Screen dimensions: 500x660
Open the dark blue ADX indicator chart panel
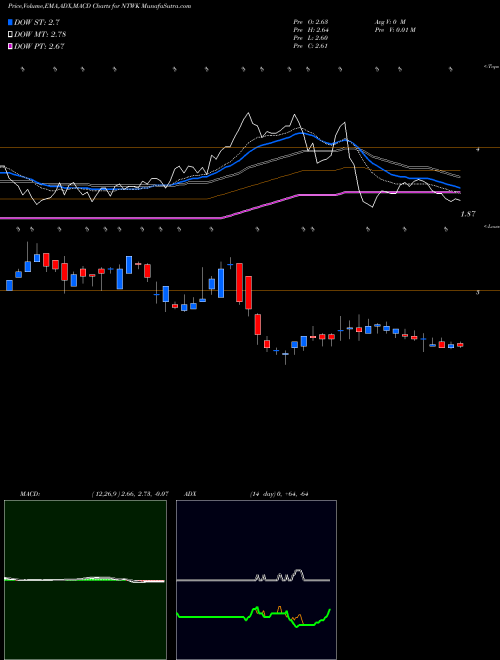tap(256, 580)
